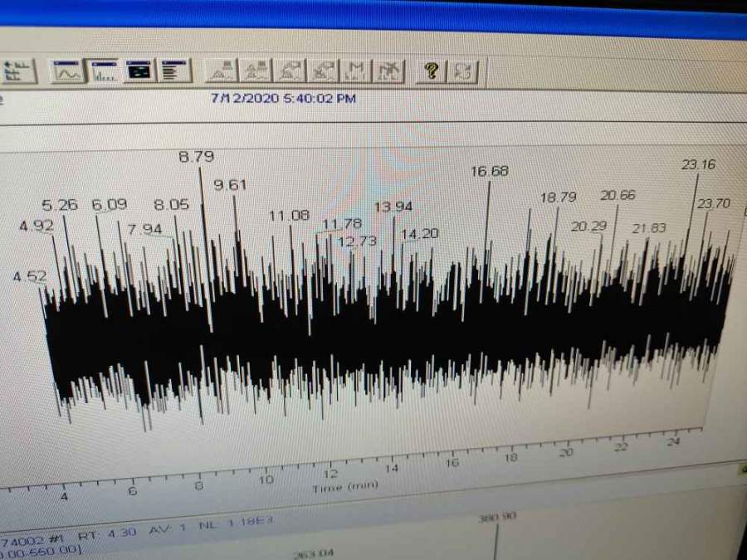The width and height of the screenshot is (747, 560).
Task: Click the fourth greyed peak tool icon
Action: coord(323,71)
